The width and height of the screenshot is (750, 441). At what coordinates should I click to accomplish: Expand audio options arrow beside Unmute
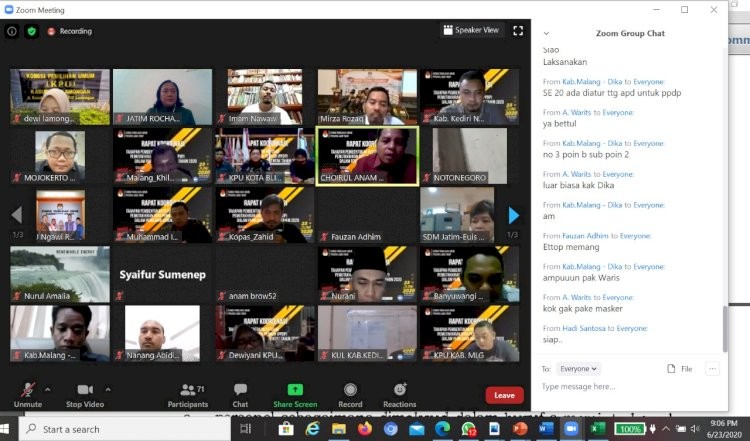[49, 389]
